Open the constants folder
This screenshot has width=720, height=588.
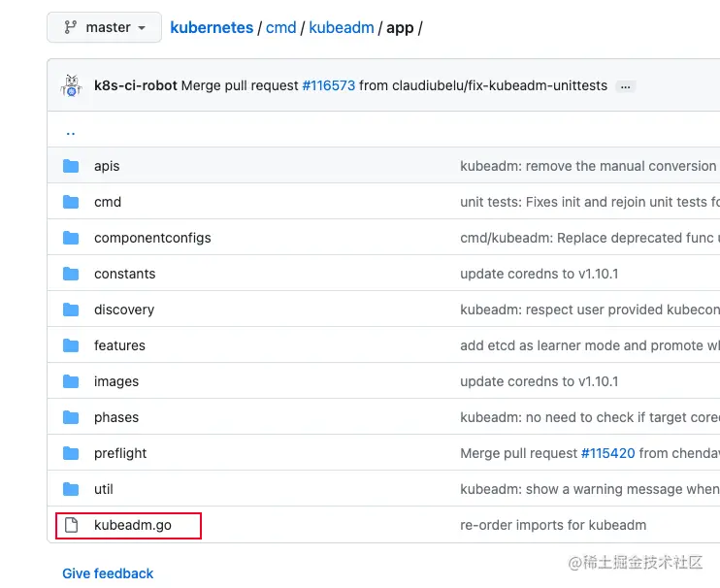[124, 274]
